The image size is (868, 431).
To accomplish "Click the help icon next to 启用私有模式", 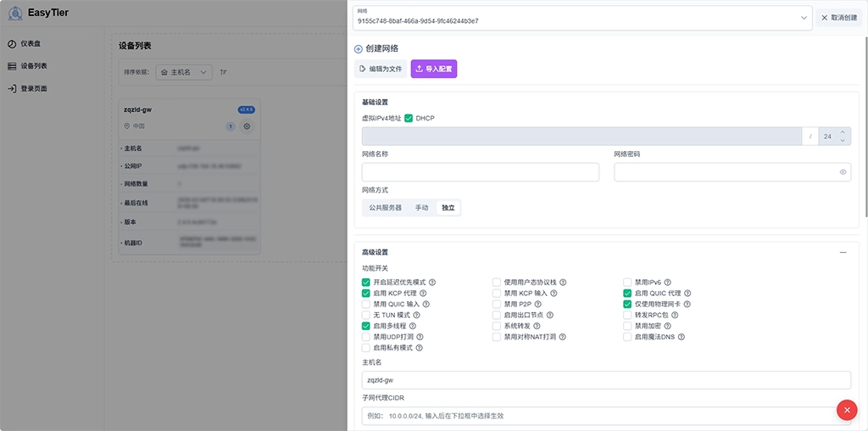I will [419, 348].
